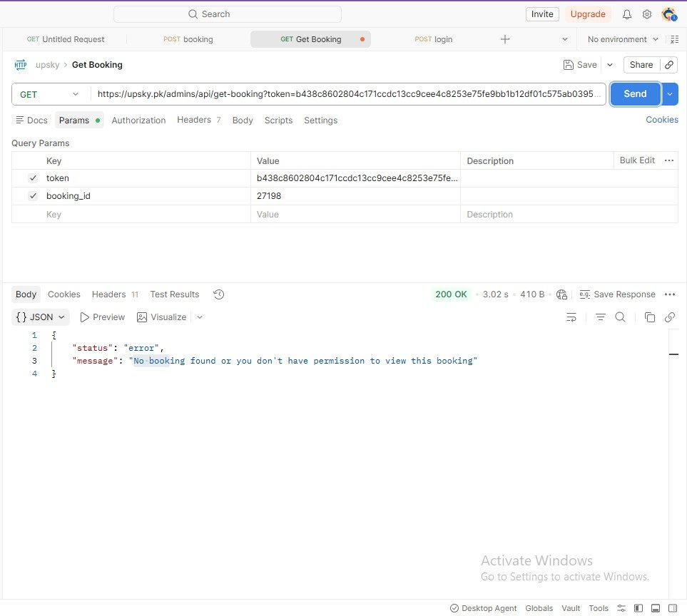Image resolution: width=687 pixels, height=616 pixels.
Task: Click the upsky collection breadcrumb
Action: click(47, 65)
